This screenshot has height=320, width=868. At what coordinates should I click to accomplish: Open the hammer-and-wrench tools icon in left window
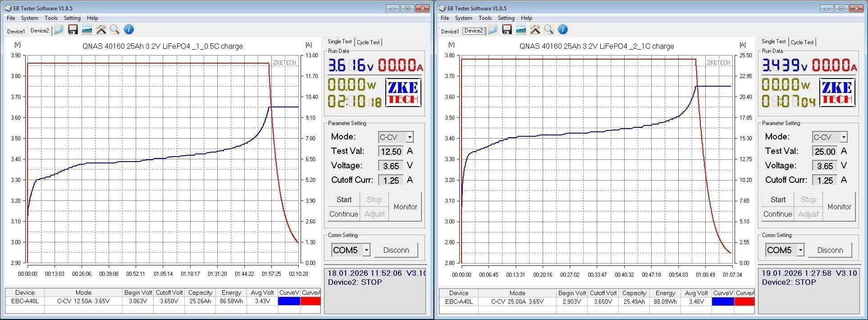pos(101,30)
